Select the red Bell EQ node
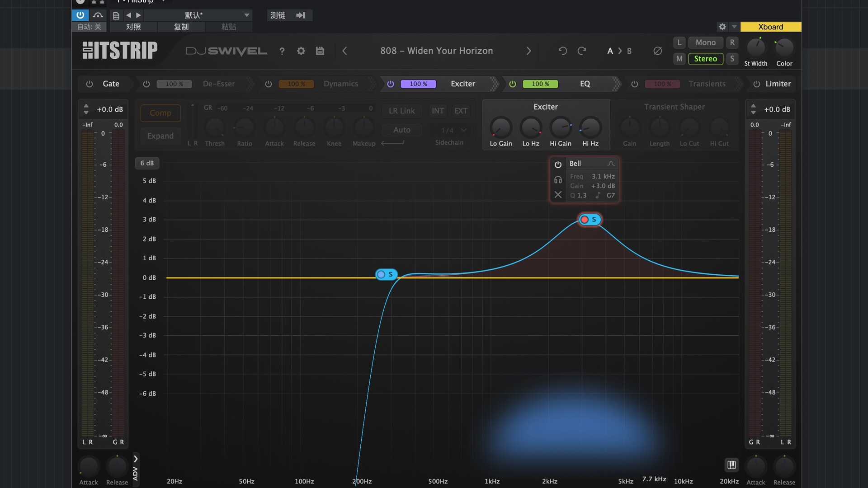The height and width of the screenshot is (488, 868). (585, 220)
